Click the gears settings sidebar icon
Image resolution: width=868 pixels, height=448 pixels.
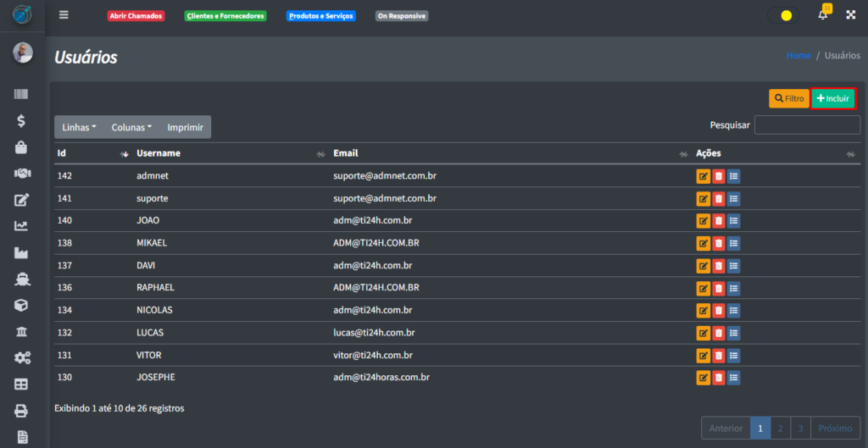21,358
